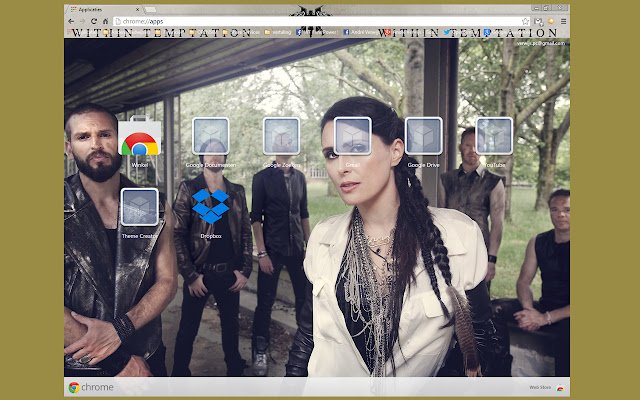The image size is (640, 400).
Task: Launch the Google Documenten app
Action: point(211,136)
